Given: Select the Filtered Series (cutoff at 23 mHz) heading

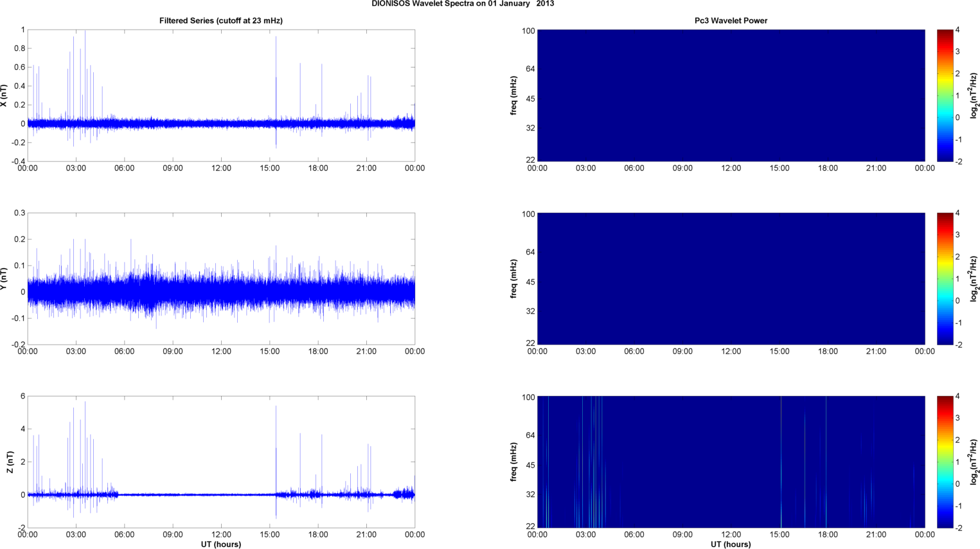Looking at the screenshot, I should [221, 21].
